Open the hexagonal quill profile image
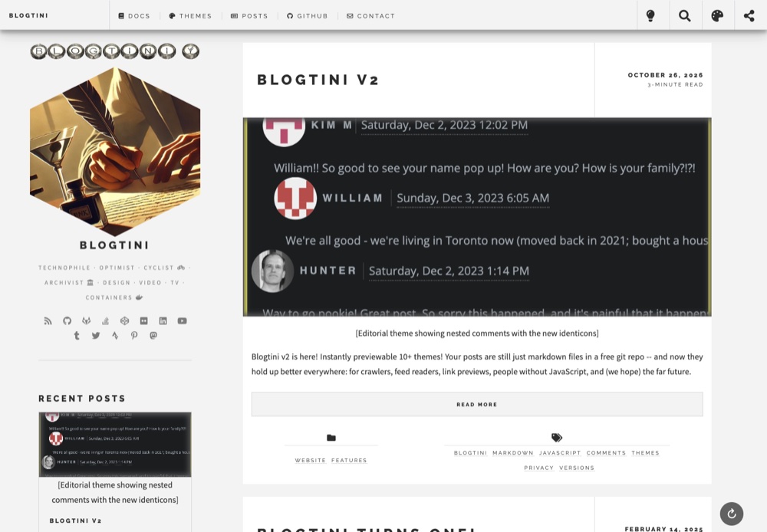The height and width of the screenshot is (532, 767). 115,152
